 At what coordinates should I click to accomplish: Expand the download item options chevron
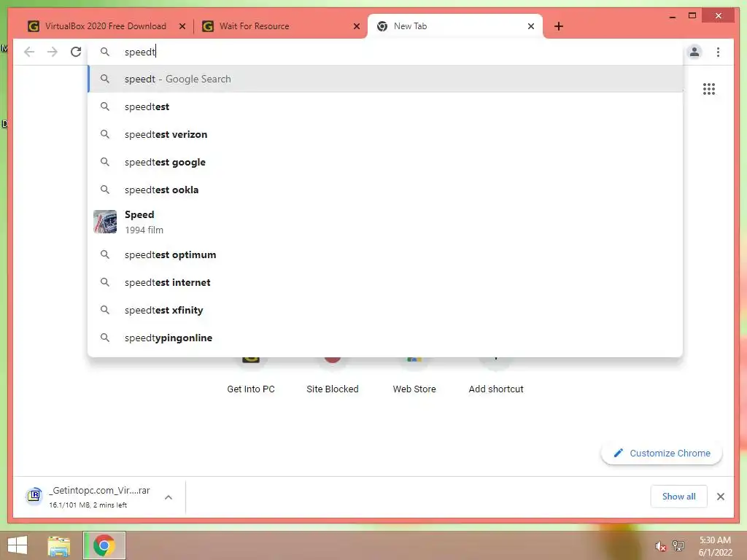169,497
